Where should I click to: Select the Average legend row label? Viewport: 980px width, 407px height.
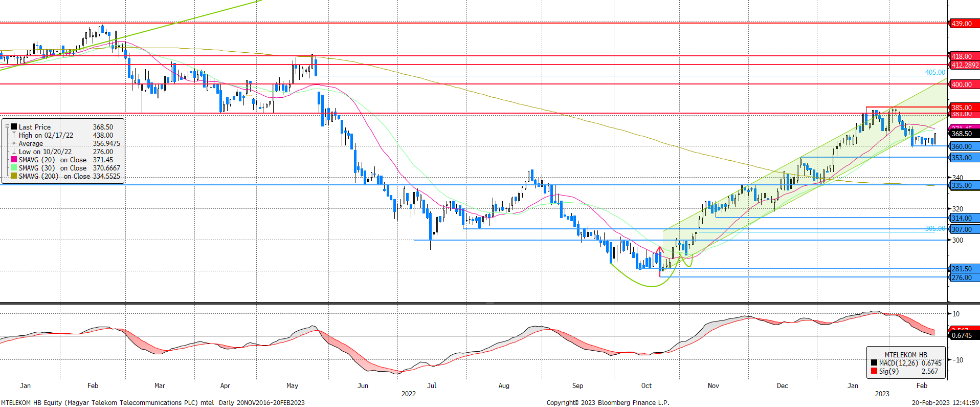(x=31, y=143)
